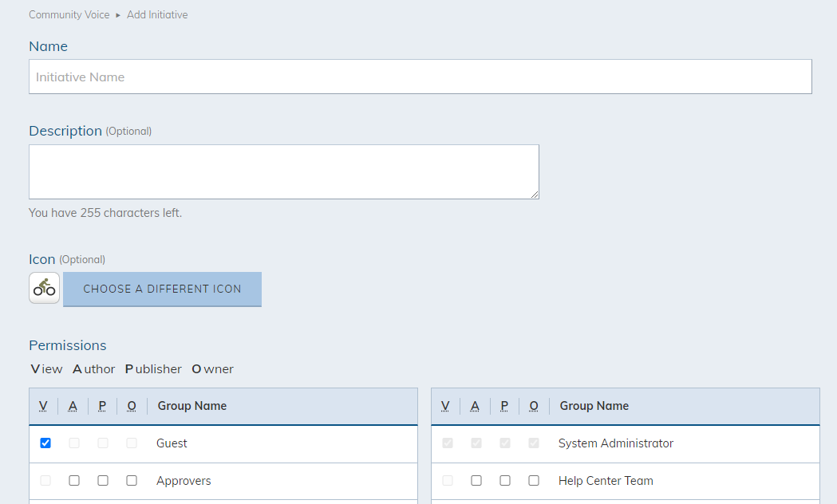Open the Community Voice breadcrumb link
This screenshot has height=504, width=837.
point(69,15)
